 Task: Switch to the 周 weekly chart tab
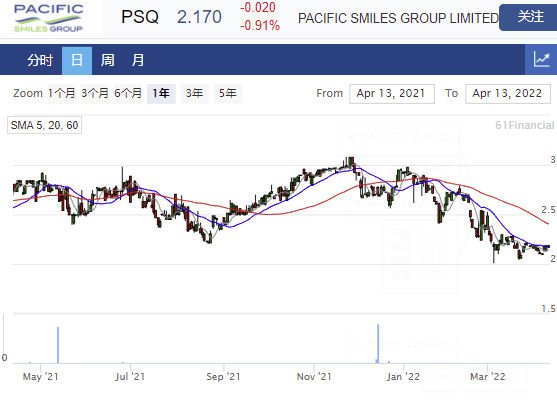[x=107, y=60]
